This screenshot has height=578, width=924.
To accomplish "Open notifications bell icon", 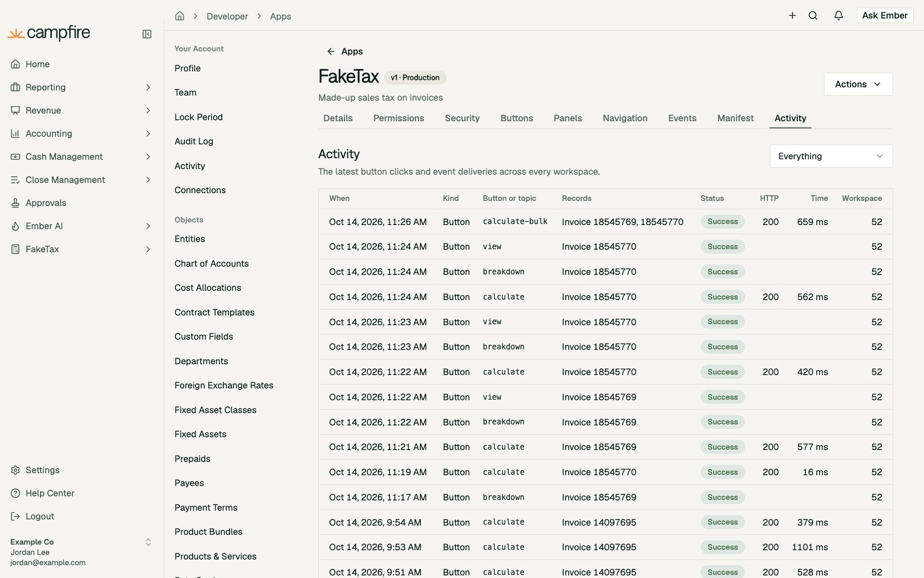I will [x=838, y=15].
